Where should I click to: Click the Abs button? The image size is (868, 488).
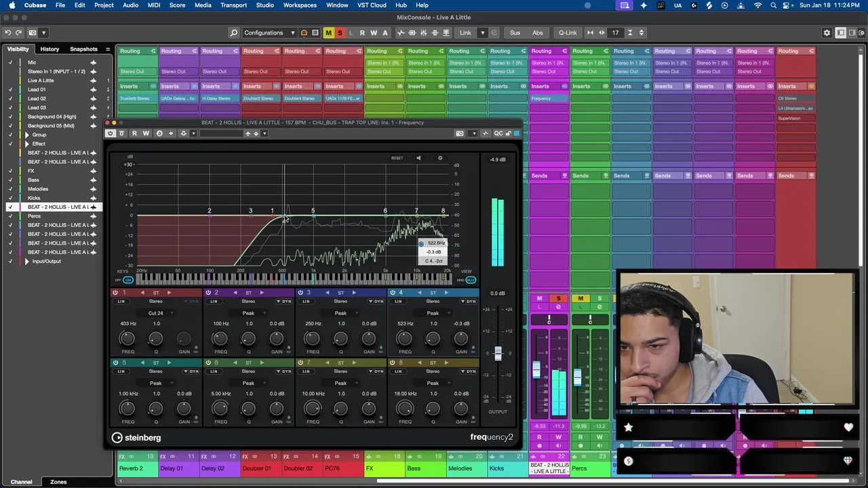(x=538, y=33)
